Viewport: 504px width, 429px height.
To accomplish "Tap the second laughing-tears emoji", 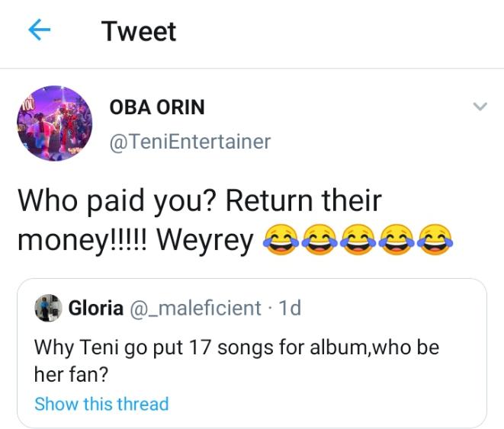I will click(319, 241).
